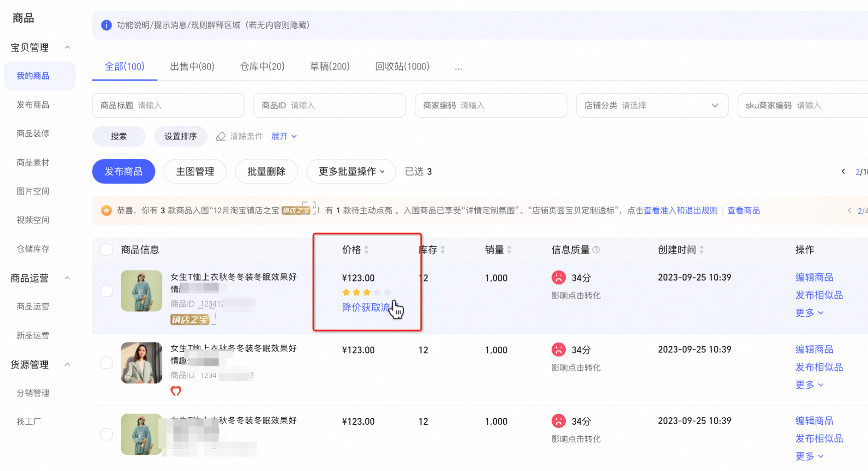The height and width of the screenshot is (471, 868).
Task: Click the 镇店之宝 badge in the banner text
Action: (x=296, y=211)
